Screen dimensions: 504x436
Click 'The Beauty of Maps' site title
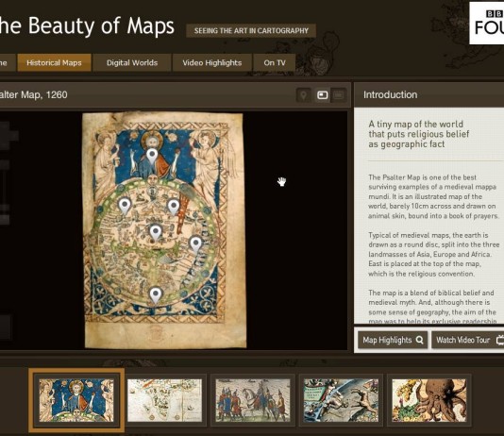click(87, 25)
